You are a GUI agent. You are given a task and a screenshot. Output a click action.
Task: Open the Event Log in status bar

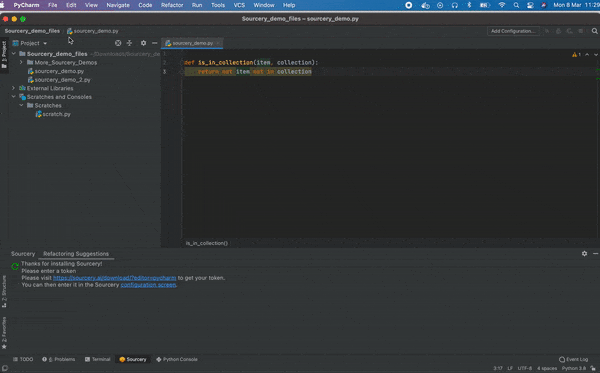coord(573,359)
